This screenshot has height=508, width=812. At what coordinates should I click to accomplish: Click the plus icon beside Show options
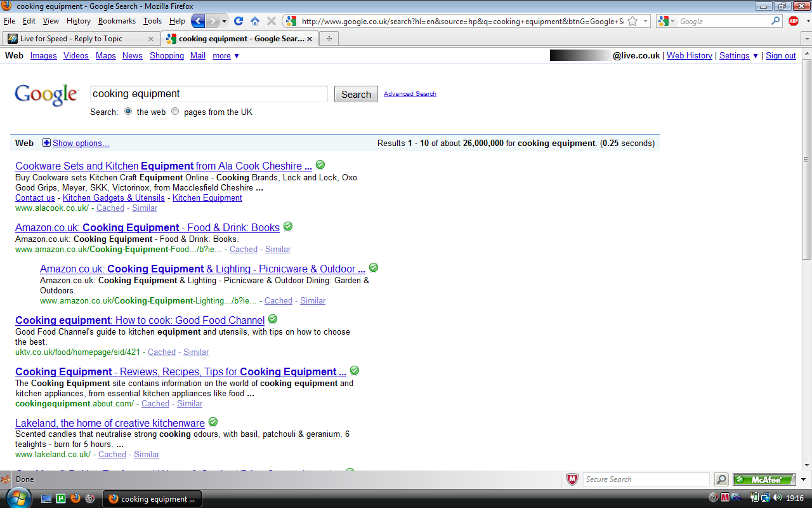[x=46, y=143]
